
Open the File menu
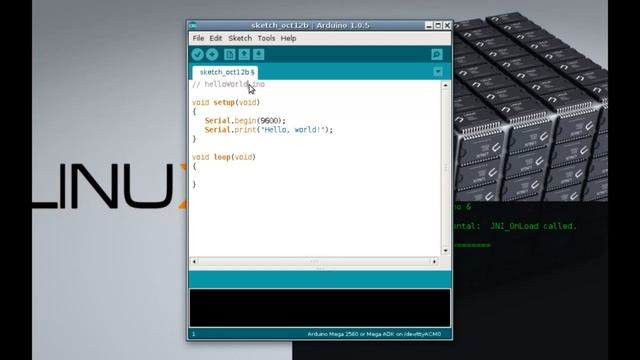(x=198, y=38)
